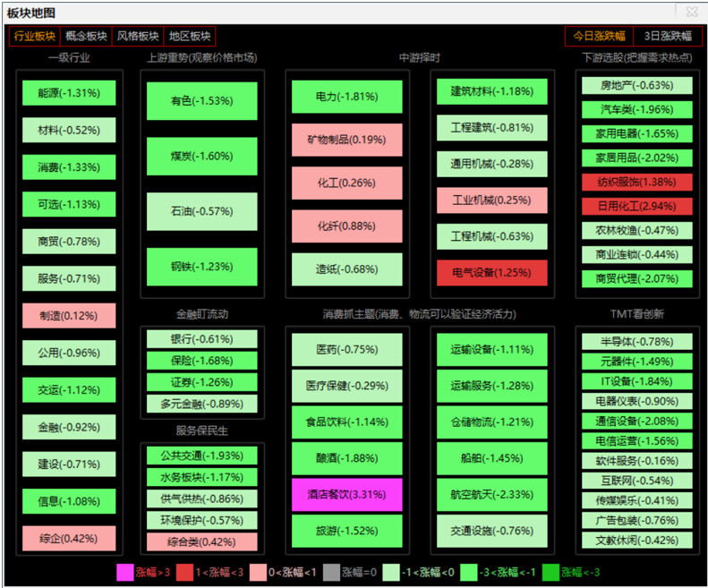Open 日用化工(2.94%) tile
Viewport: 708px width, 588px height.
pyautogui.click(x=637, y=207)
